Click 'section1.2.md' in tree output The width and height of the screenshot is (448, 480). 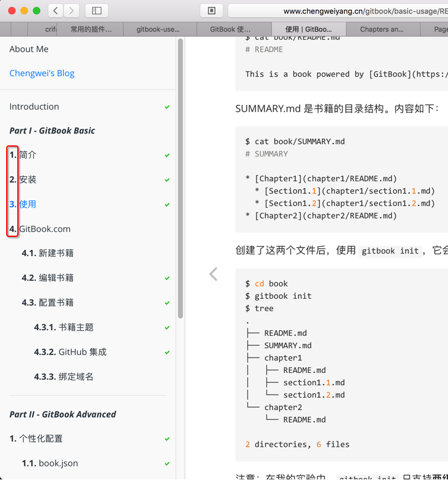(314, 395)
